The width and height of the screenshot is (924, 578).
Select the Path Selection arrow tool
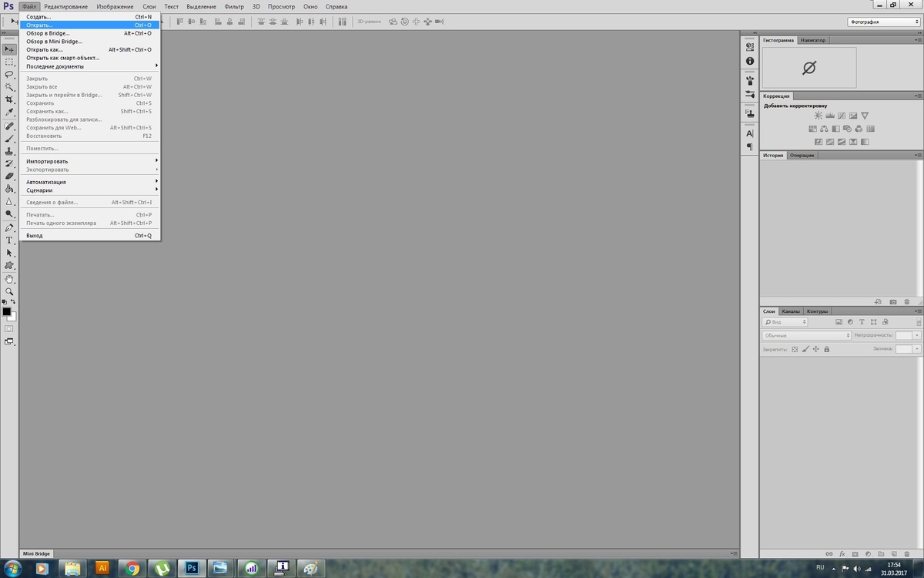coord(9,253)
